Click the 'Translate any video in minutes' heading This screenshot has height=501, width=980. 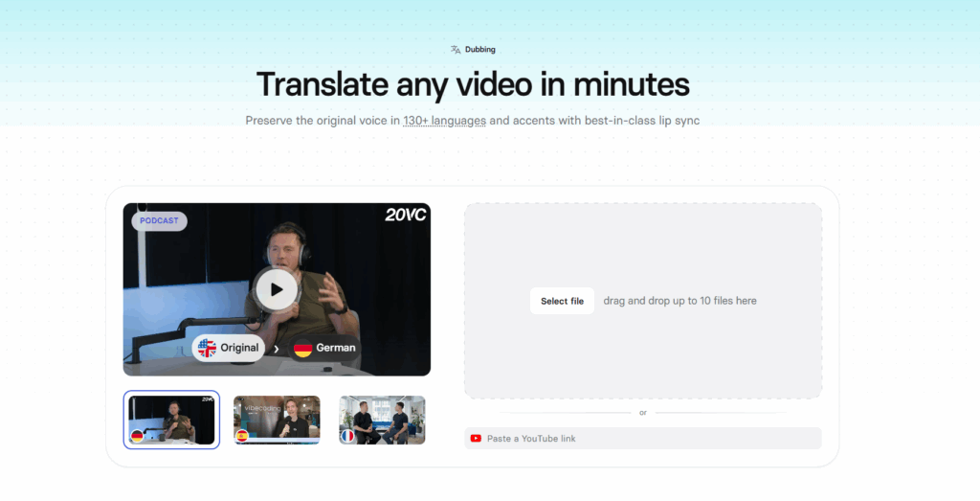click(473, 83)
